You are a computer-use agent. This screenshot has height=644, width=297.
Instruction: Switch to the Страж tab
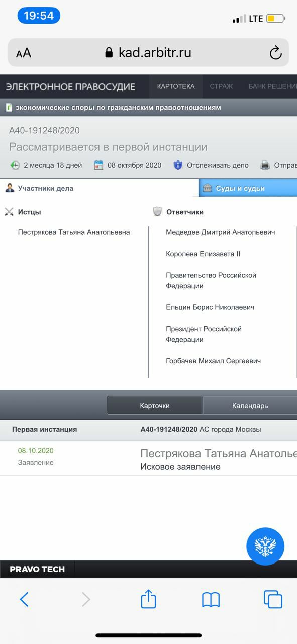pyautogui.click(x=221, y=86)
